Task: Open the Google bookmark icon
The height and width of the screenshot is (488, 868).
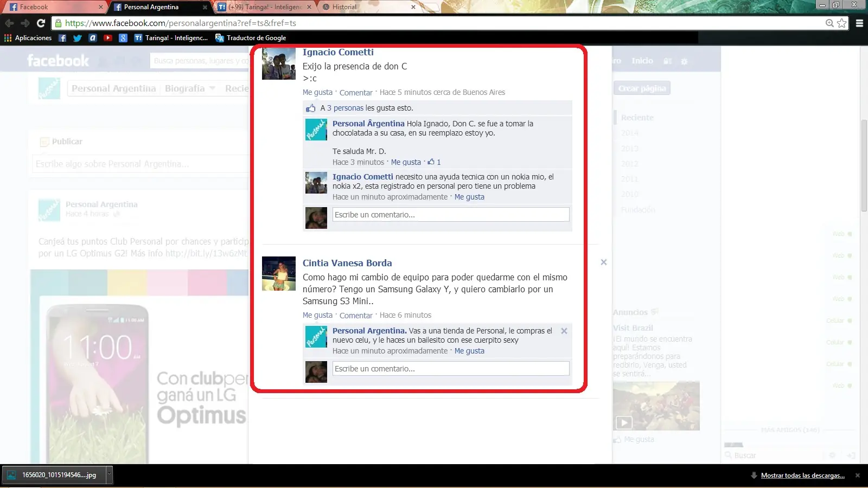Action: coord(123,38)
